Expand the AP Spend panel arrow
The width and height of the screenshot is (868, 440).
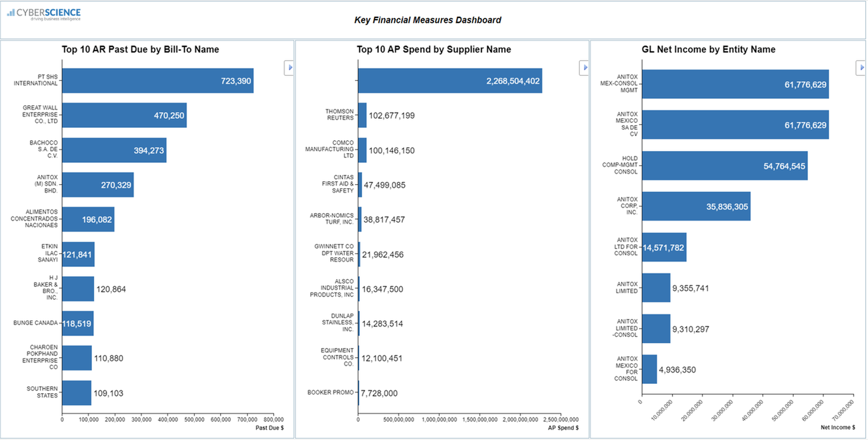(x=584, y=68)
